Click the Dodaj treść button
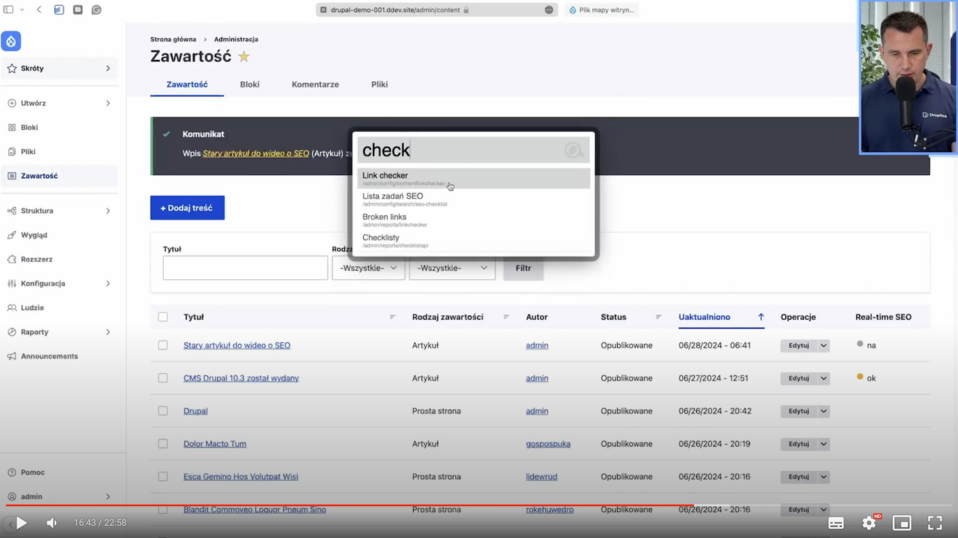The image size is (958, 538). pyautogui.click(x=187, y=208)
